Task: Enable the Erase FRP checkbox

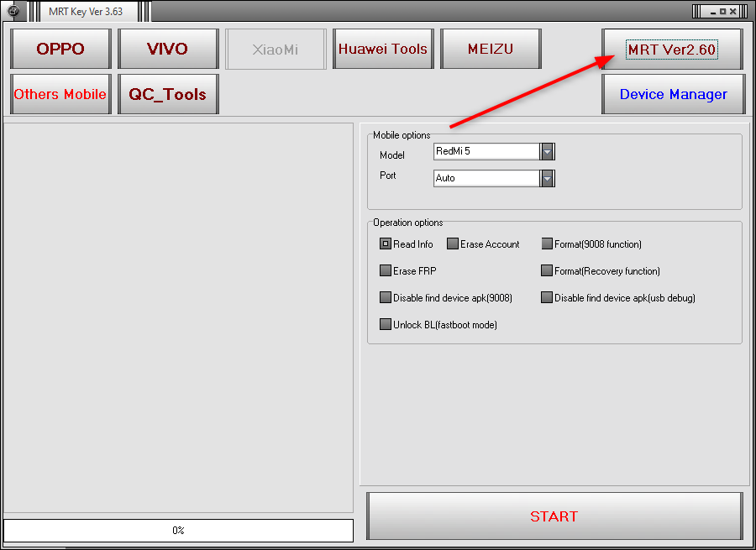Action: [x=386, y=270]
